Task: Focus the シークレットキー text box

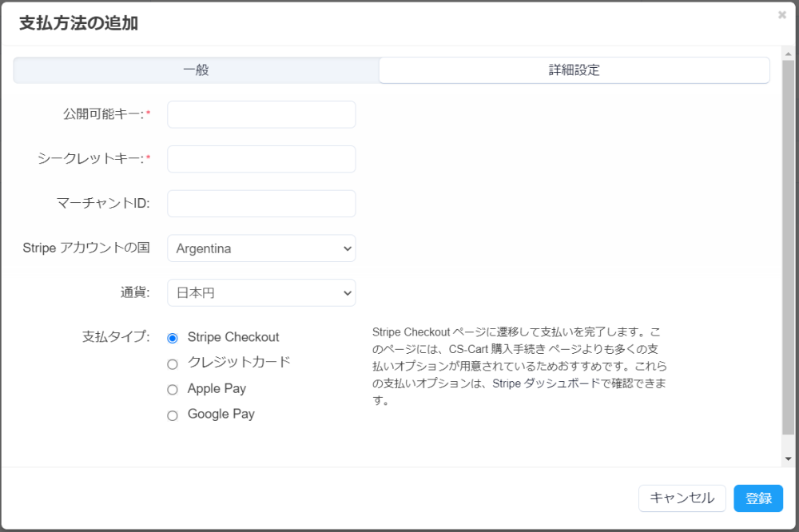Action: (x=261, y=159)
